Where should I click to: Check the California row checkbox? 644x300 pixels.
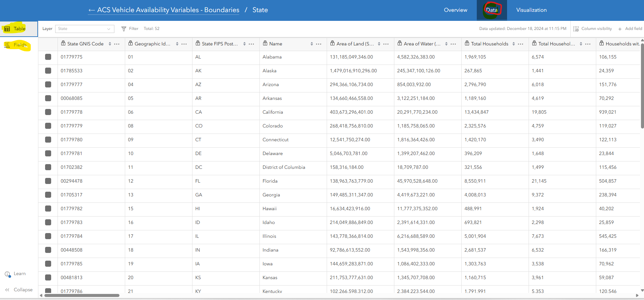tap(48, 112)
